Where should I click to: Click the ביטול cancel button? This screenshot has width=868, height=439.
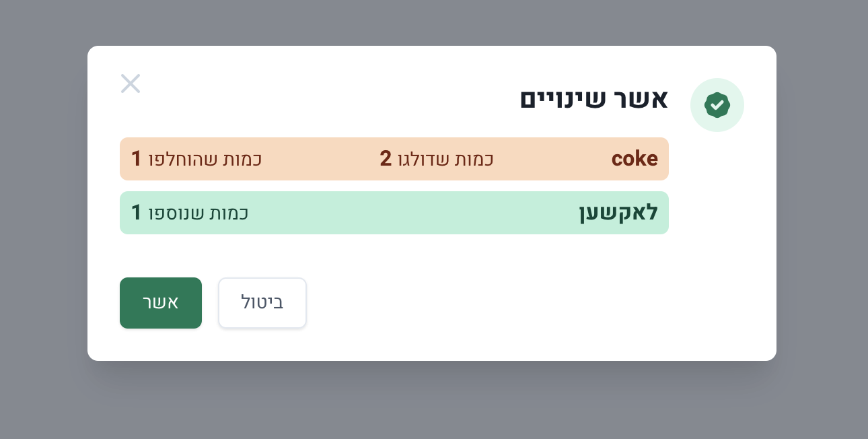tap(262, 303)
